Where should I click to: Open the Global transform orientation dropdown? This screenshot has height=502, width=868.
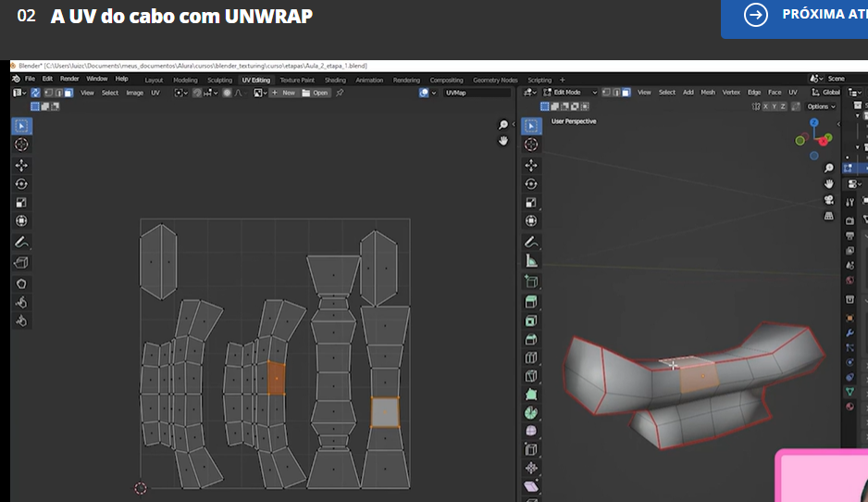[x=829, y=93]
